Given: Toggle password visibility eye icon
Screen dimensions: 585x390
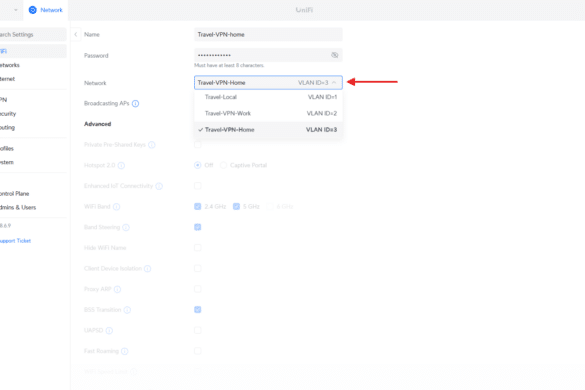Looking at the screenshot, I should (x=335, y=55).
